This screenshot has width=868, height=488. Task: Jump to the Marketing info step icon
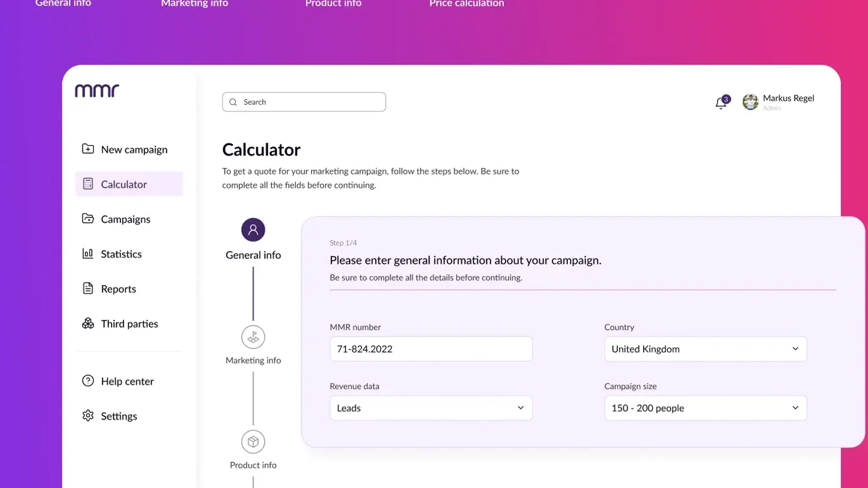[253, 337]
